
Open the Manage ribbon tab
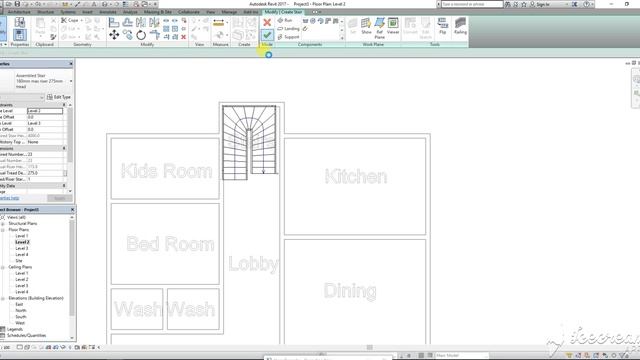pyautogui.click(x=229, y=12)
